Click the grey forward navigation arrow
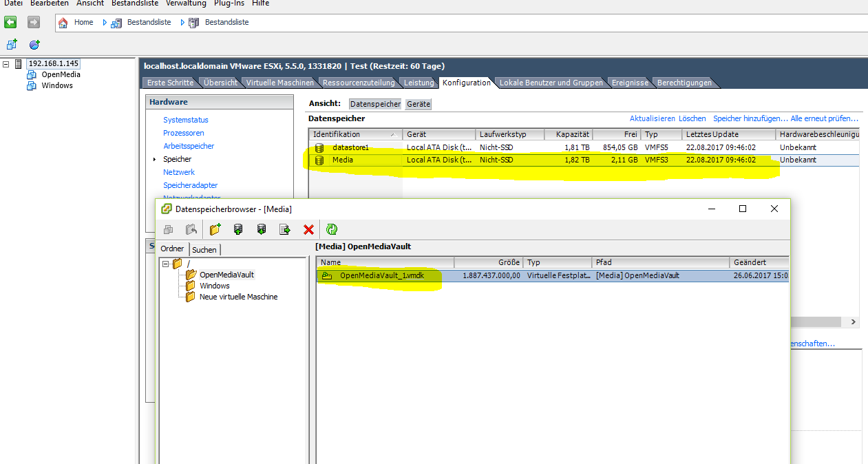 point(33,22)
